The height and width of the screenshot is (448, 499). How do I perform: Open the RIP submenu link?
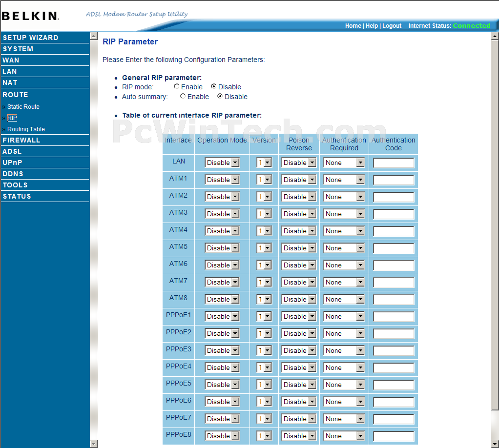point(12,118)
